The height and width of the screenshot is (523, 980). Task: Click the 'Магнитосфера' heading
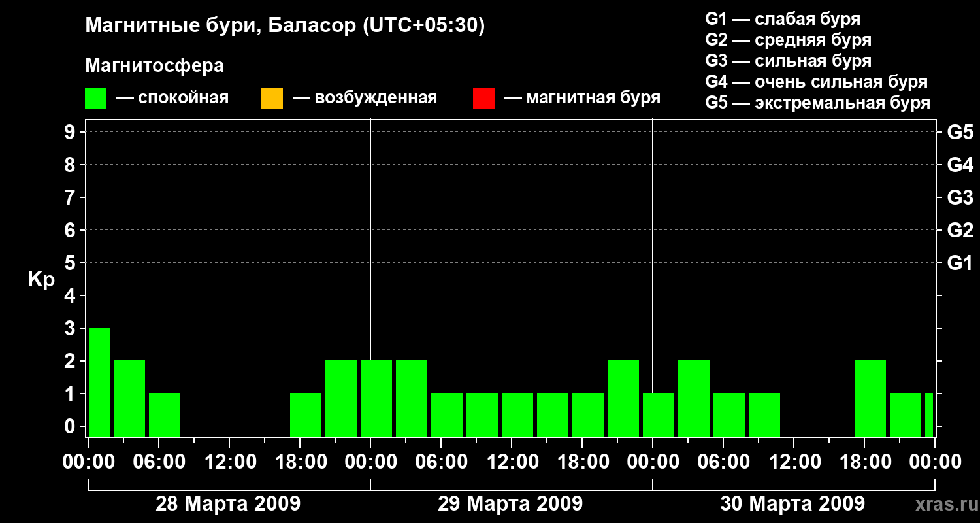tap(154, 66)
